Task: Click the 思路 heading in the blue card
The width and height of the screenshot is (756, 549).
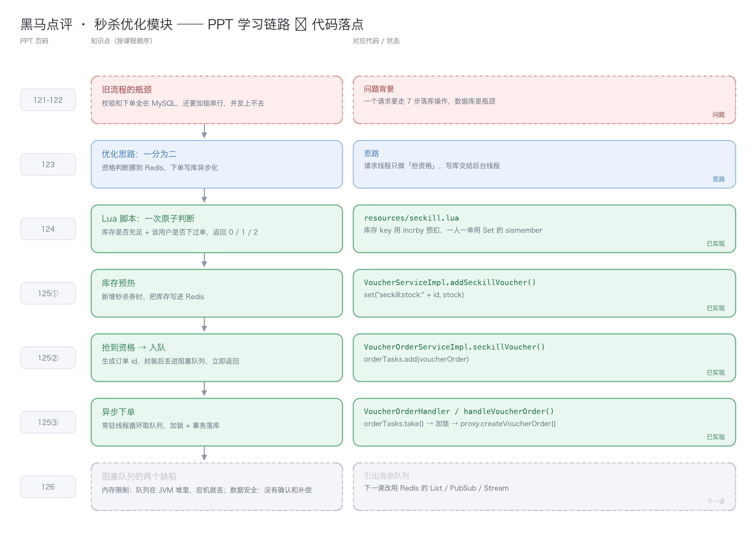Action: [371, 154]
